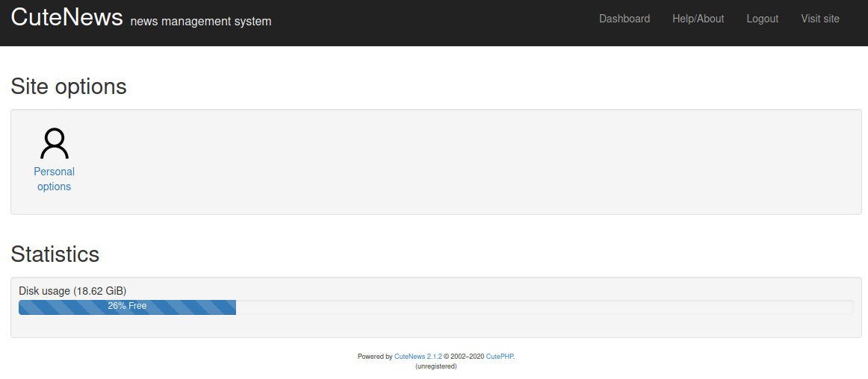The height and width of the screenshot is (379, 868).
Task: Click Visit site in the header
Action: (x=820, y=19)
